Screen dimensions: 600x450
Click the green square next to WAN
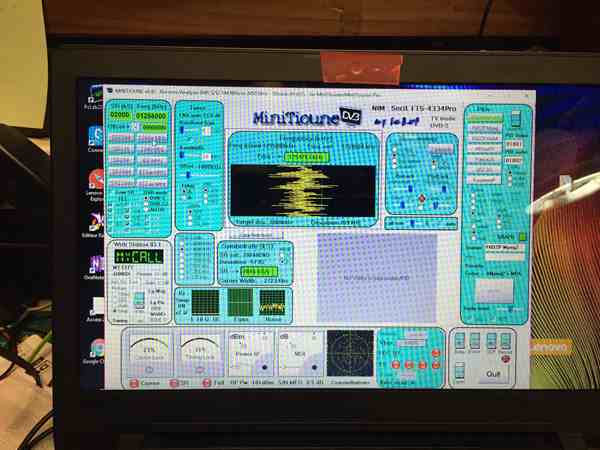(x=522, y=236)
